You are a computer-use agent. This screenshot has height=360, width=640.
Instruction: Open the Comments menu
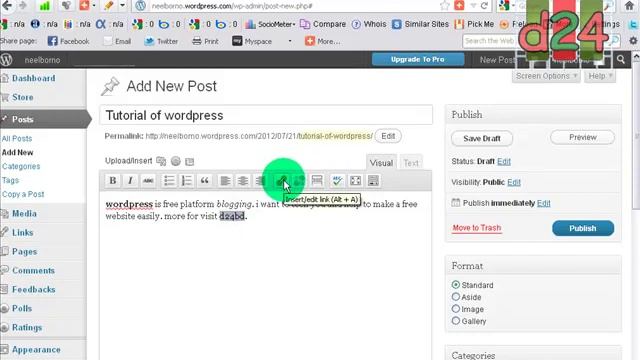(33, 271)
